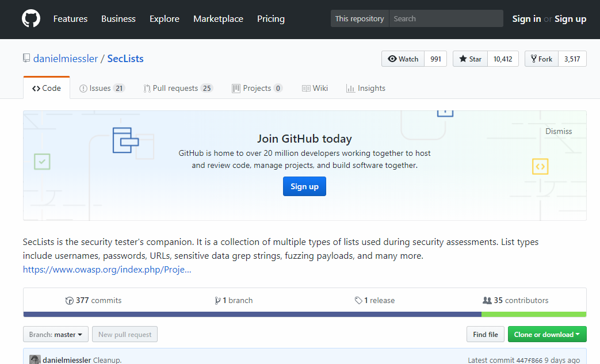
Task: Click the Find file button
Action: tap(485, 334)
